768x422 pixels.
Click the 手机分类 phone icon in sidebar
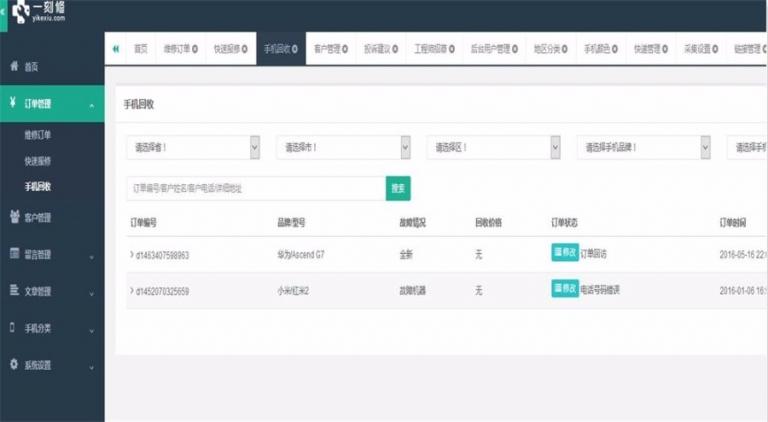click(13, 328)
